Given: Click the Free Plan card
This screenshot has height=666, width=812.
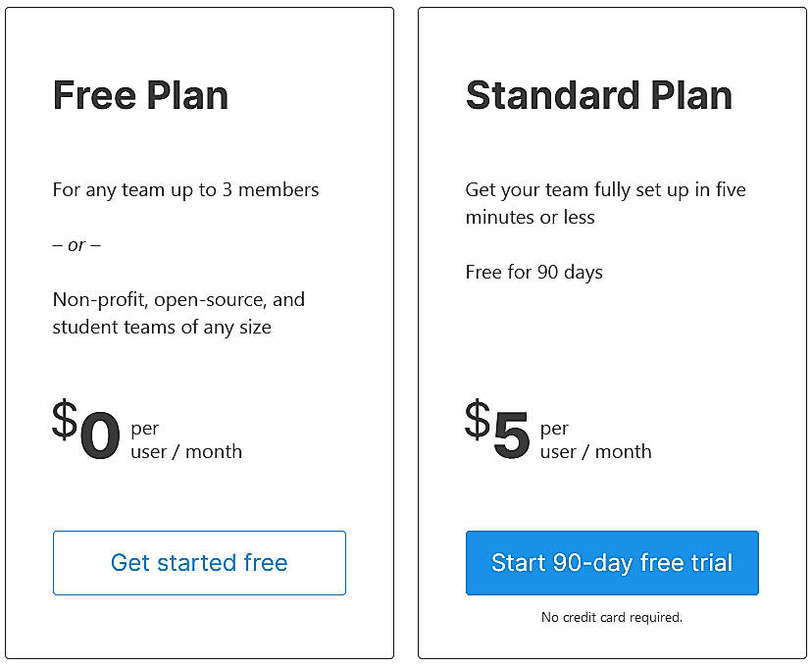Looking at the screenshot, I should pyautogui.click(x=198, y=333).
